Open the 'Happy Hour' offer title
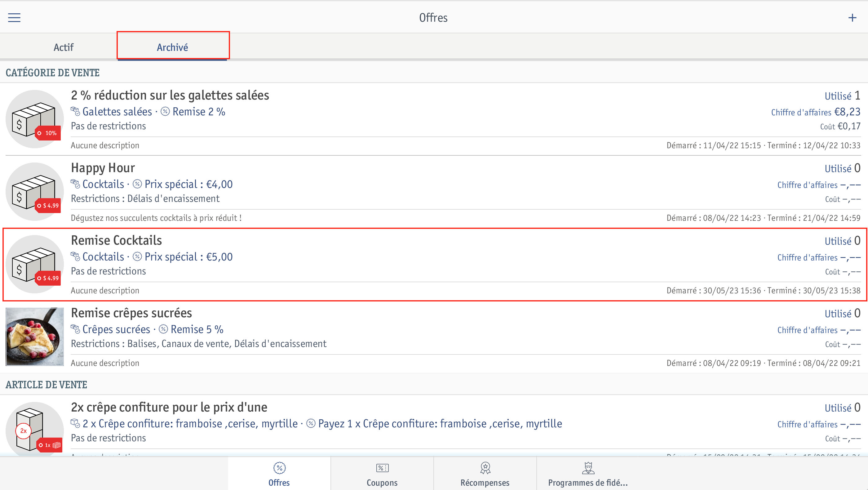The width and height of the screenshot is (868, 490). tap(103, 168)
